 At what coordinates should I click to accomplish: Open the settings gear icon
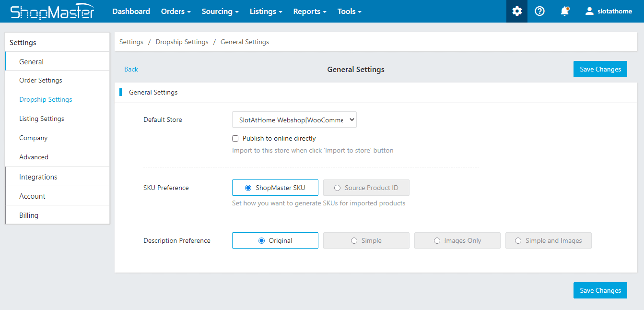coord(516,11)
